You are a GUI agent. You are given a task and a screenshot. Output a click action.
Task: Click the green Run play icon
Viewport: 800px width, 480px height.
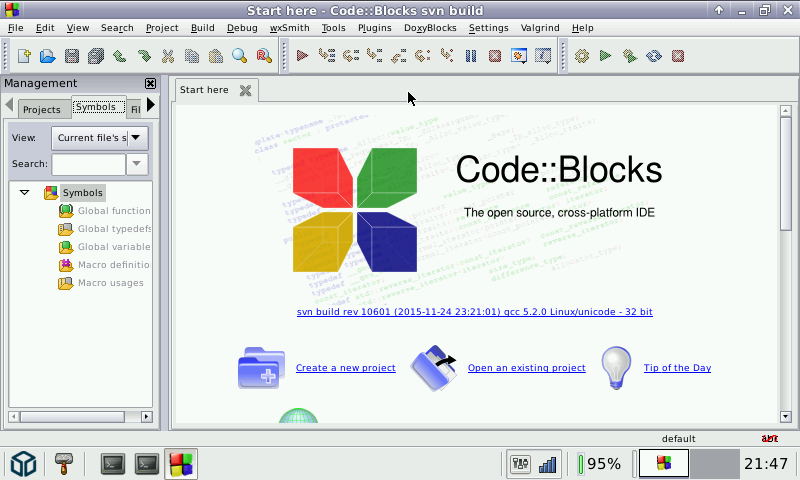tap(606, 55)
